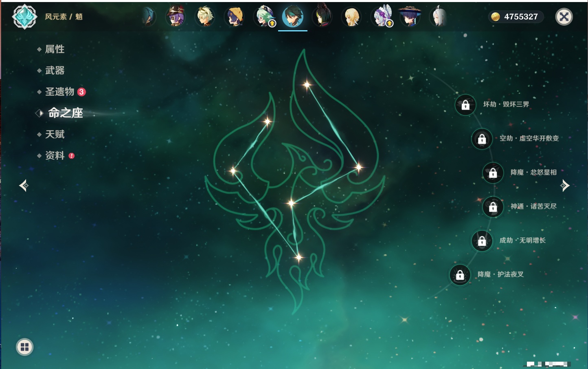Select the pale-green-haired character avatar
This screenshot has width=588, height=369.
coord(205,17)
